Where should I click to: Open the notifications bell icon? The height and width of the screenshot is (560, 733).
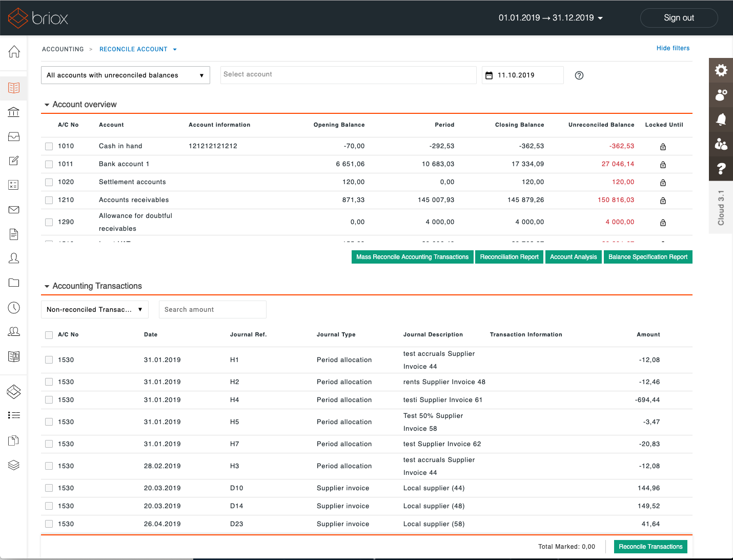pos(721,119)
